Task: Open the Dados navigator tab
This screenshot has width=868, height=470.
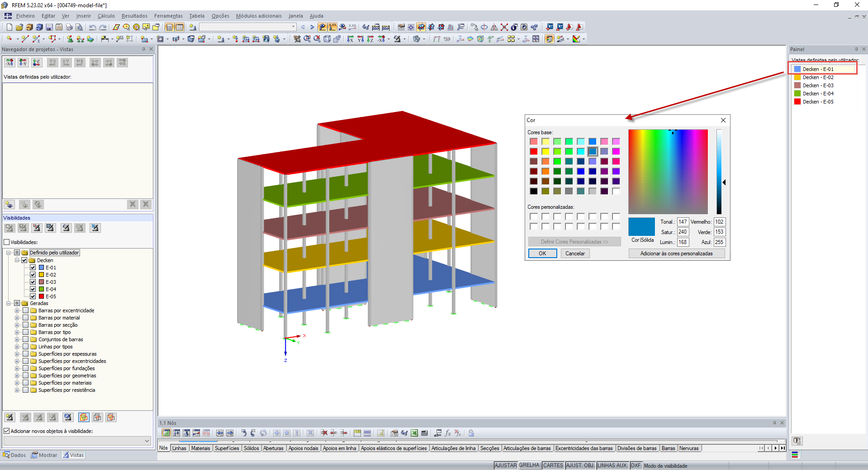Action: pos(14,455)
